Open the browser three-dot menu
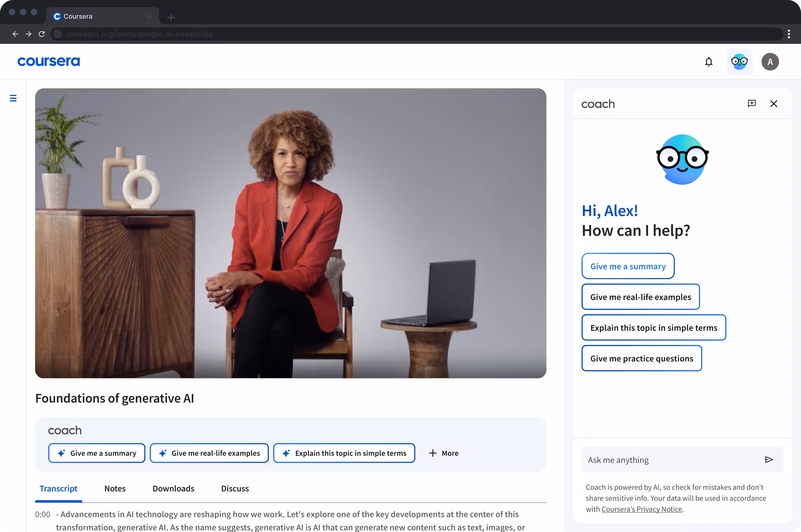Screen dimensions: 801x532 coord(789,34)
